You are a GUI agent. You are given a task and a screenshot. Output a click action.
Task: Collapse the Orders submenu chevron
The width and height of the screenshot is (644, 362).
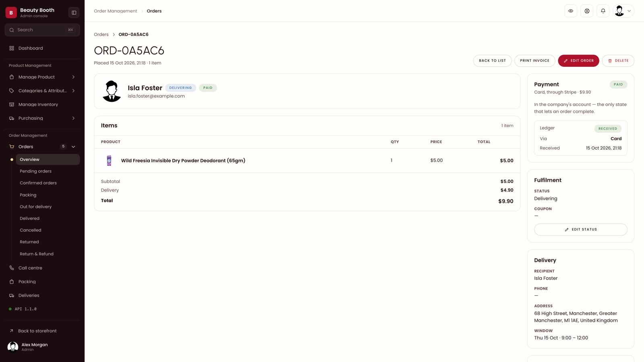(73, 147)
